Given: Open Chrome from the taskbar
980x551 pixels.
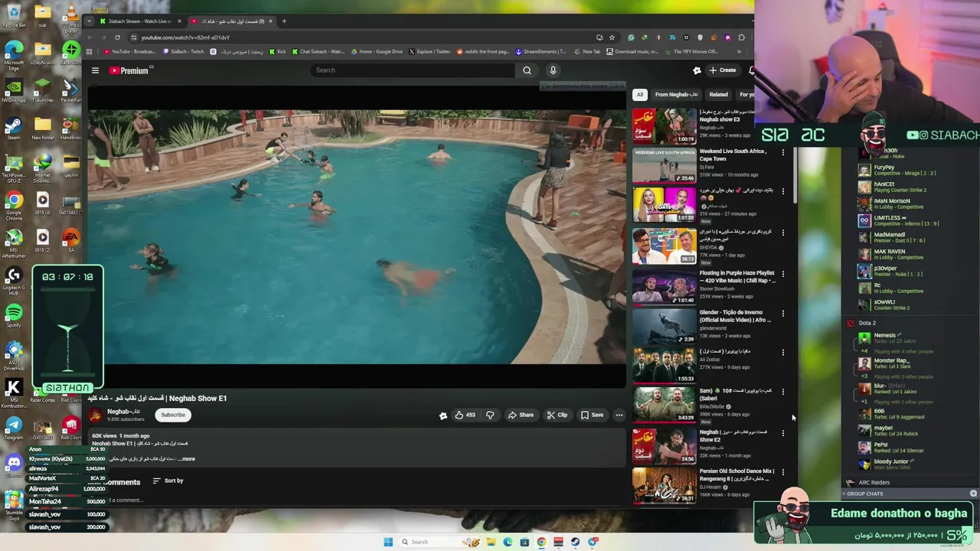Looking at the screenshot, I should [541, 542].
